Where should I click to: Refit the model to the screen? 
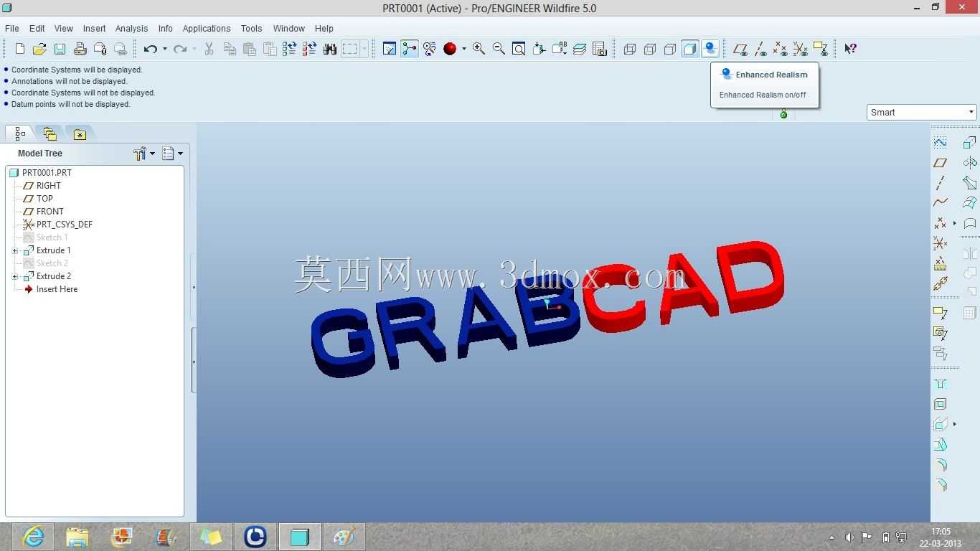pos(519,49)
